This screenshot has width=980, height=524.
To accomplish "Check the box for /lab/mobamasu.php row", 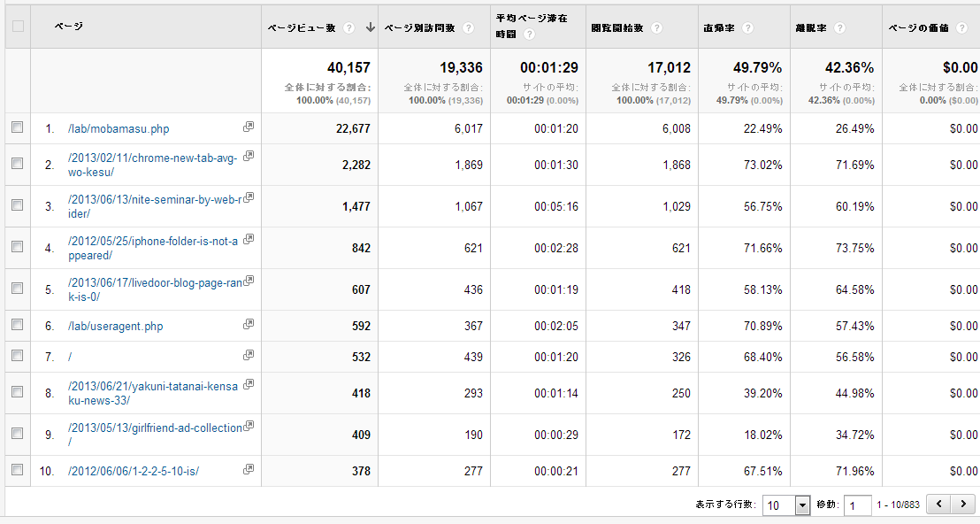I will click(x=17, y=127).
